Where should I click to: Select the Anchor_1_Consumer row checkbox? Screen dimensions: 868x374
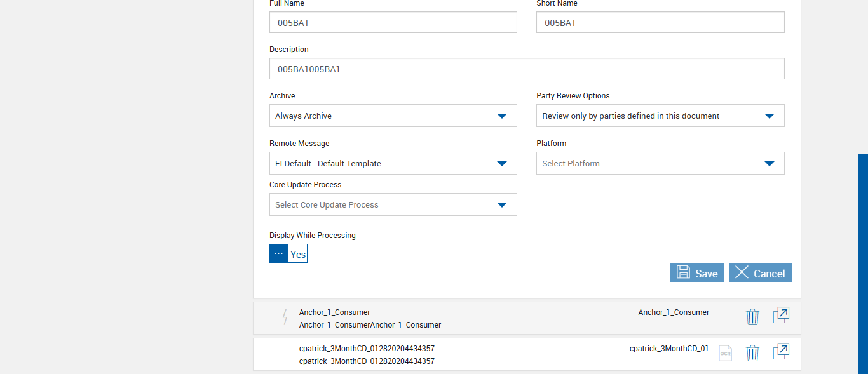pos(264,316)
